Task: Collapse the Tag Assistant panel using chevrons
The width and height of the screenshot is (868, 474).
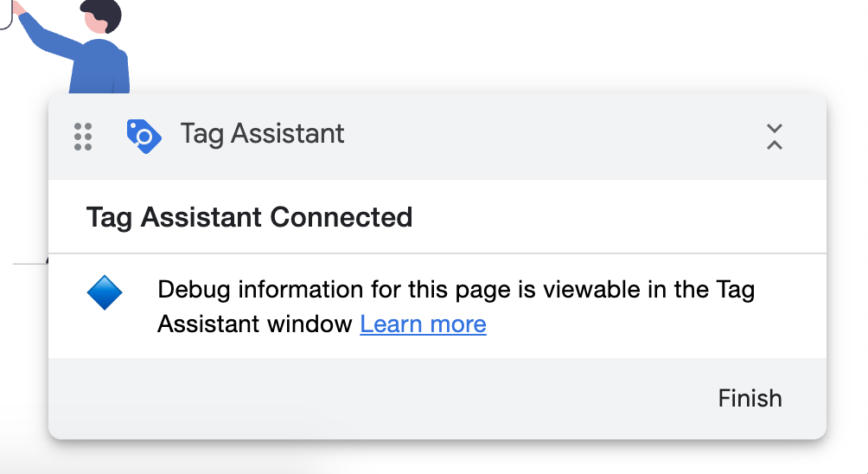Action: pyautogui.click(x=774, y=137)
